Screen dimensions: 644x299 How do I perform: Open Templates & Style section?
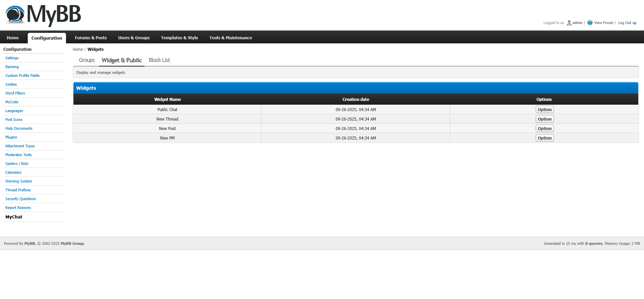[179, 38]
